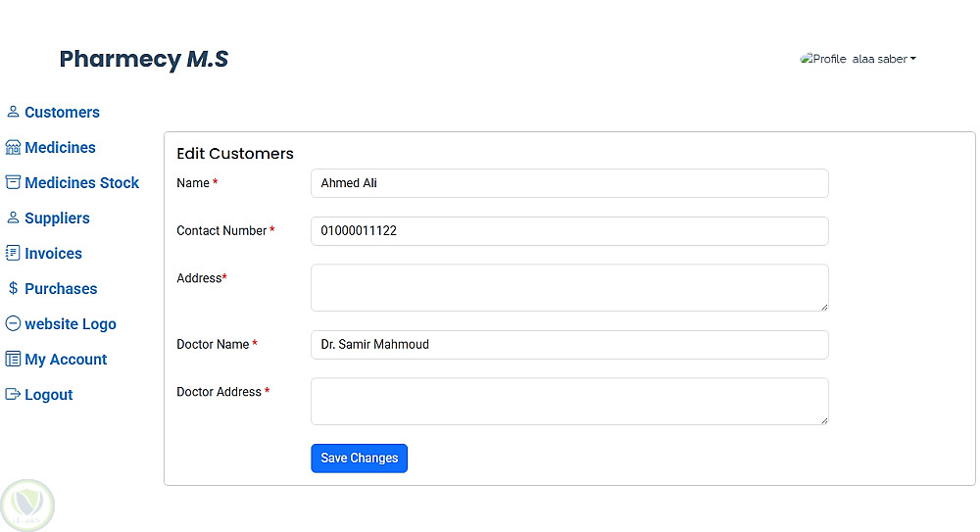Click the Invoices receipt icon
This screenshot has width=980, height=532.
(13, 253)
